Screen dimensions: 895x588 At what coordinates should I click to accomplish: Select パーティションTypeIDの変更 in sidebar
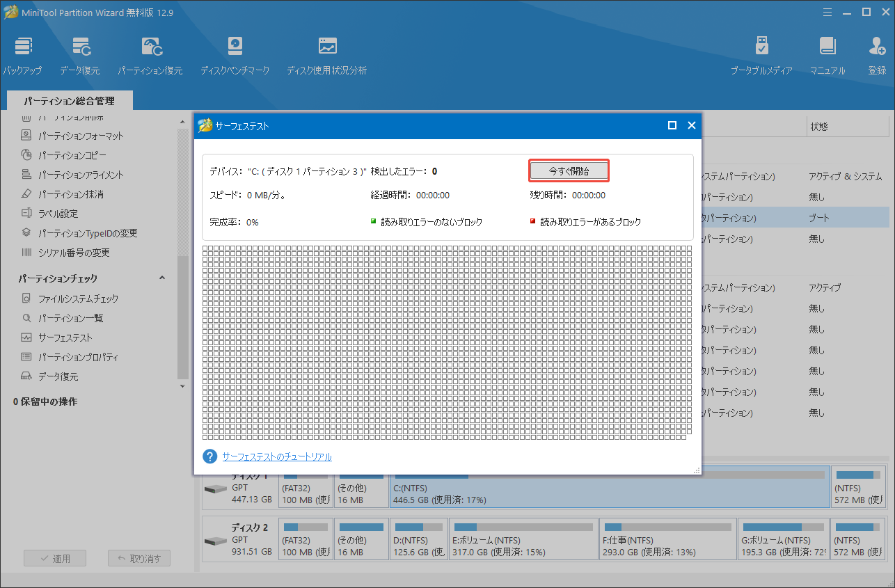click(x=79, y=233)
